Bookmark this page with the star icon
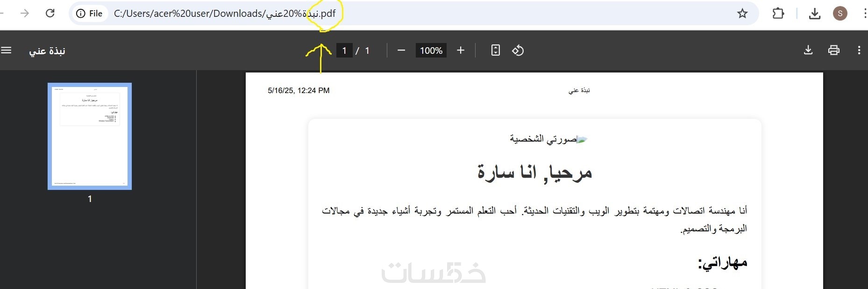The image size is (868, 289). point(742,14)
